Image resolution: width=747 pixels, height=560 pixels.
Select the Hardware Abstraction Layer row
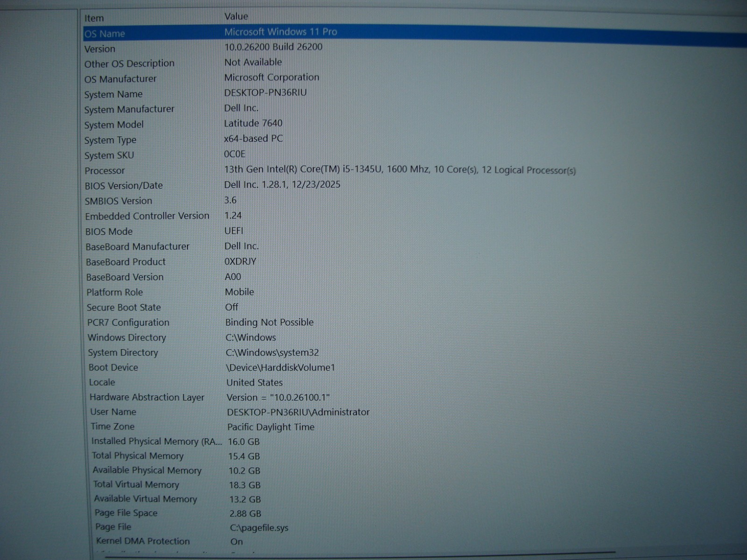coord(147,397)
